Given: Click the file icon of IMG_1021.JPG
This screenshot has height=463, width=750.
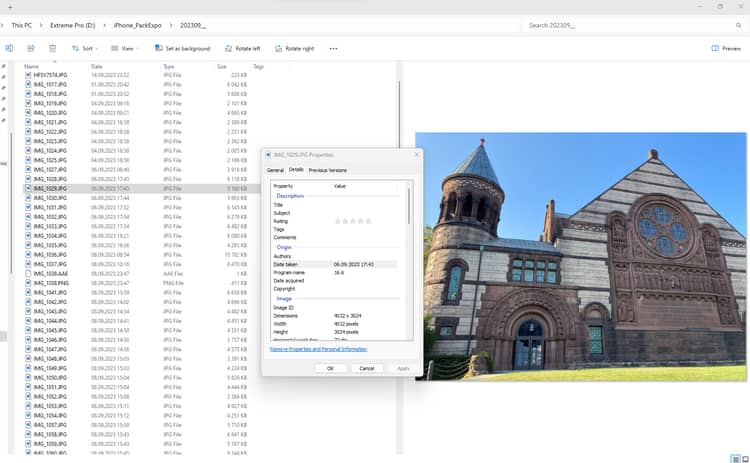Looking at the screenshot, I should (28, 122).
